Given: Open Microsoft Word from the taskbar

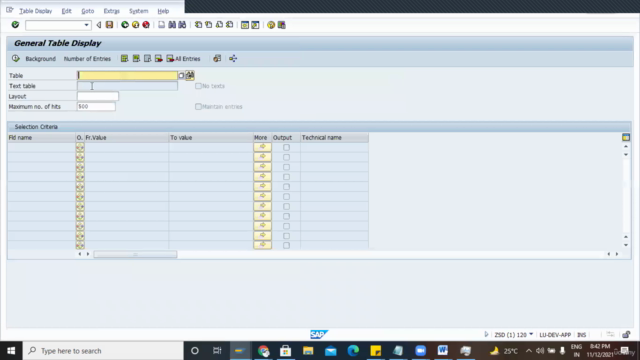Looking at the screenshot, I should 442,351.
